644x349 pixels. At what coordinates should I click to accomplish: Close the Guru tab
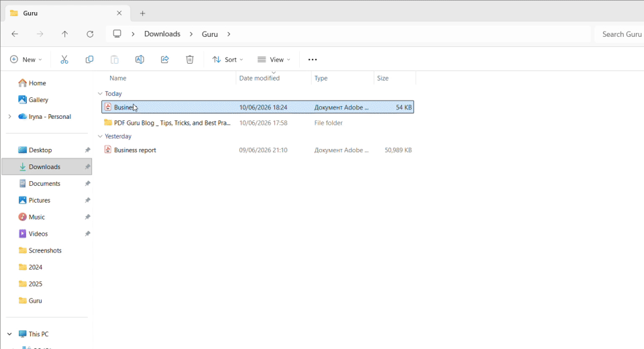tap(119, 13)
